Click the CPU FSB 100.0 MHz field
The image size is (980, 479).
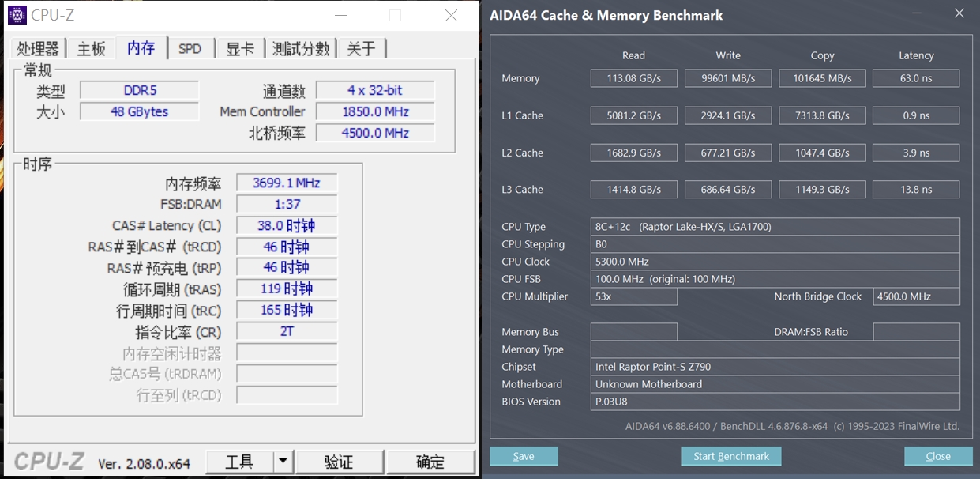click(x=775, y=279)
